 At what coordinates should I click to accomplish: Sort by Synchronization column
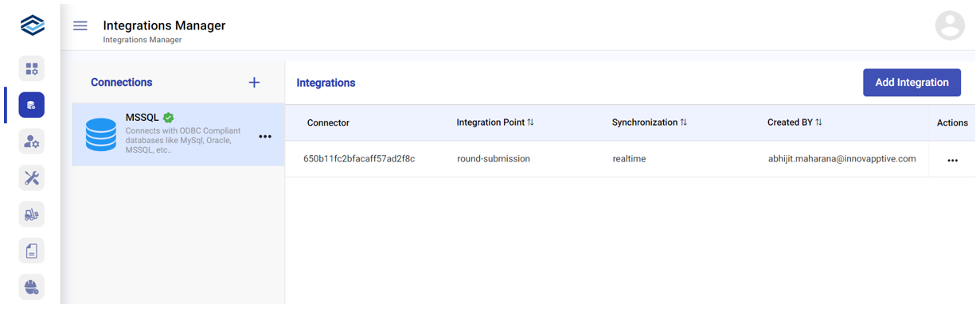pyautogui.click(x=683, y=122)
